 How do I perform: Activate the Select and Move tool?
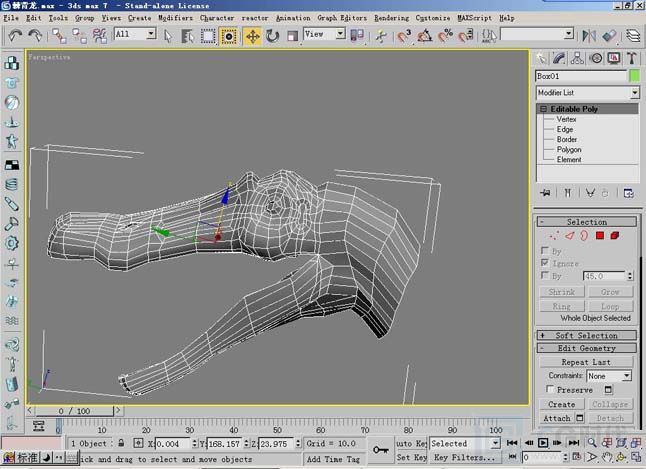[252, 36]
